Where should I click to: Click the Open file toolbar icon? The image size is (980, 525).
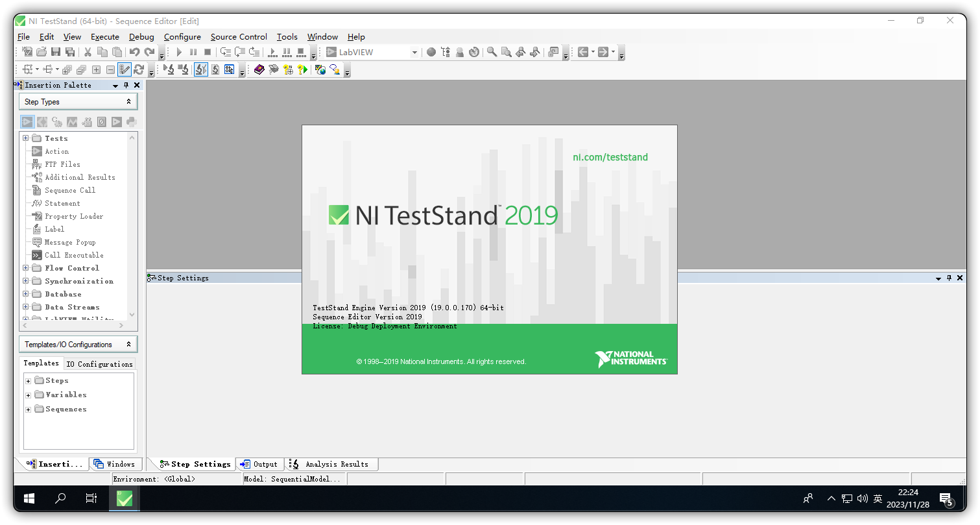[40, 52]
